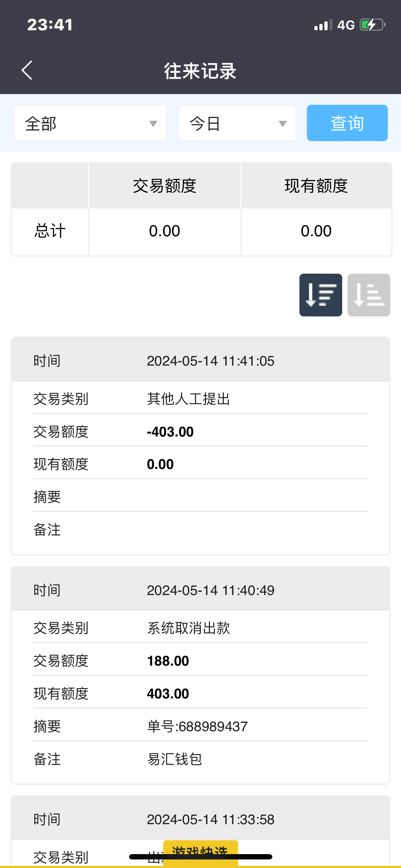This screenshot has width=401, height=868.
Task: Select the ascending sort icon
Action: 369,295
